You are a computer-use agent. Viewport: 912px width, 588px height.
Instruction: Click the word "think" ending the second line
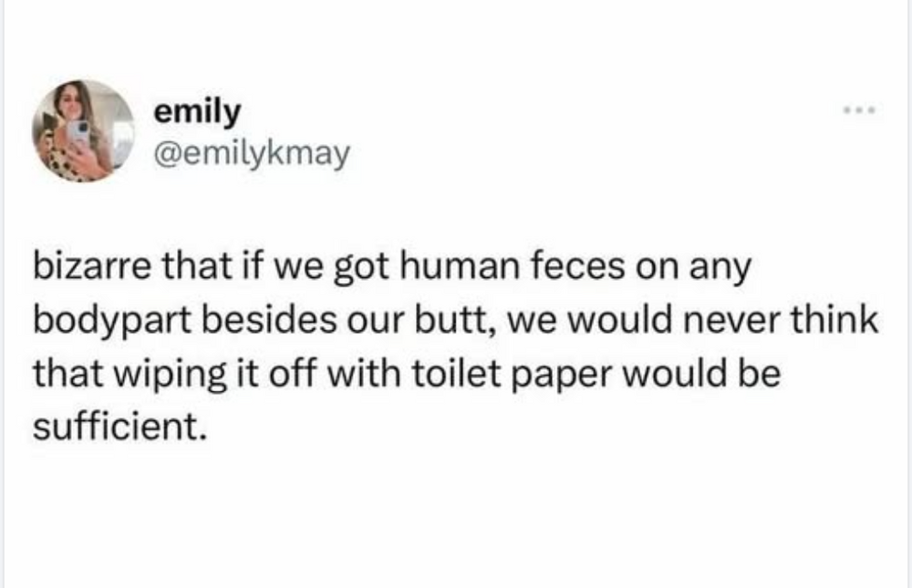[833, 321]
